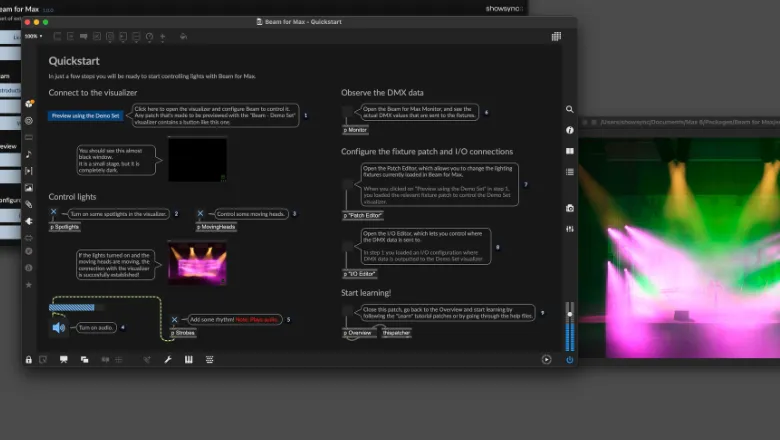
Task: Open the audio note browser in left sidebar
Action: (x=29, y=154)
